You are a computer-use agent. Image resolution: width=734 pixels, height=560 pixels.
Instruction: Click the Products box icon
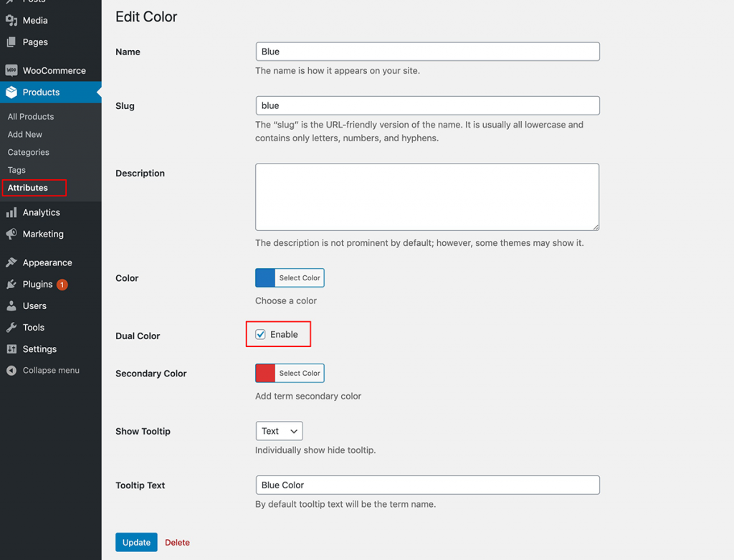coord(11,92)
